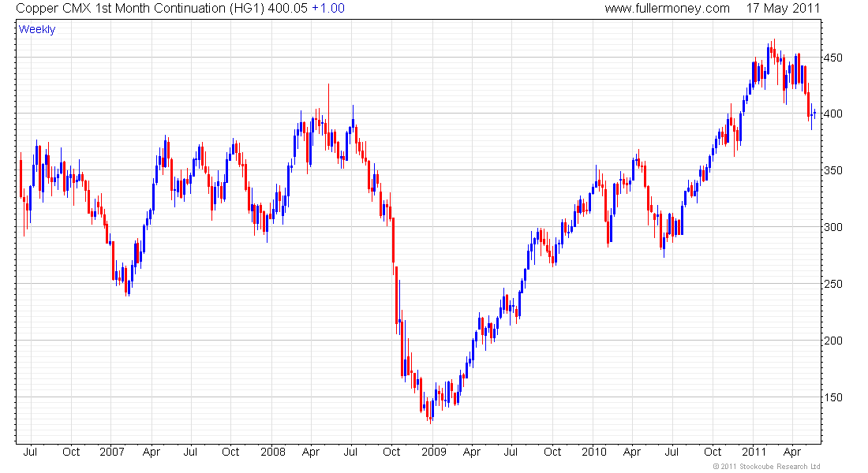Click the Apr label following 2011
The width and height of the screenshot is (868, 473).
click(x=792, y=452)
